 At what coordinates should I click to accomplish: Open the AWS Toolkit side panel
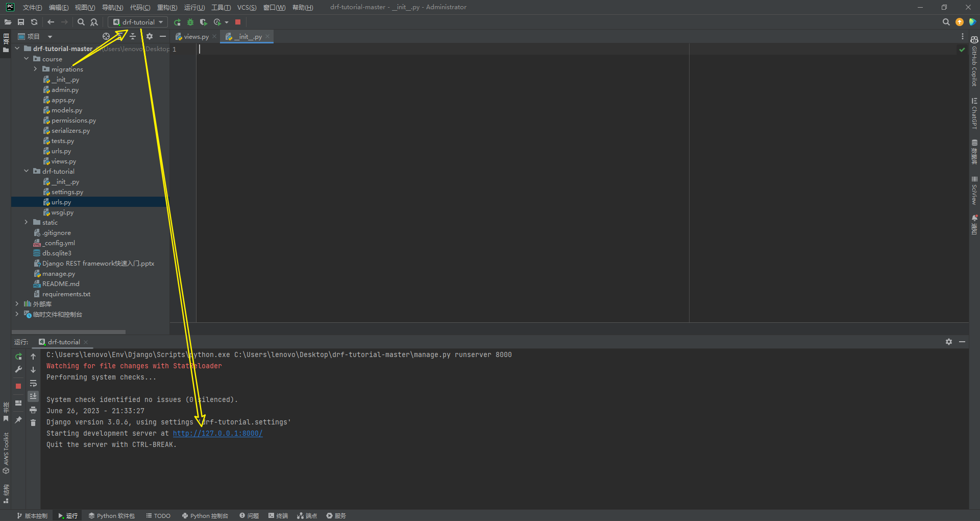[x=6, y=453]
